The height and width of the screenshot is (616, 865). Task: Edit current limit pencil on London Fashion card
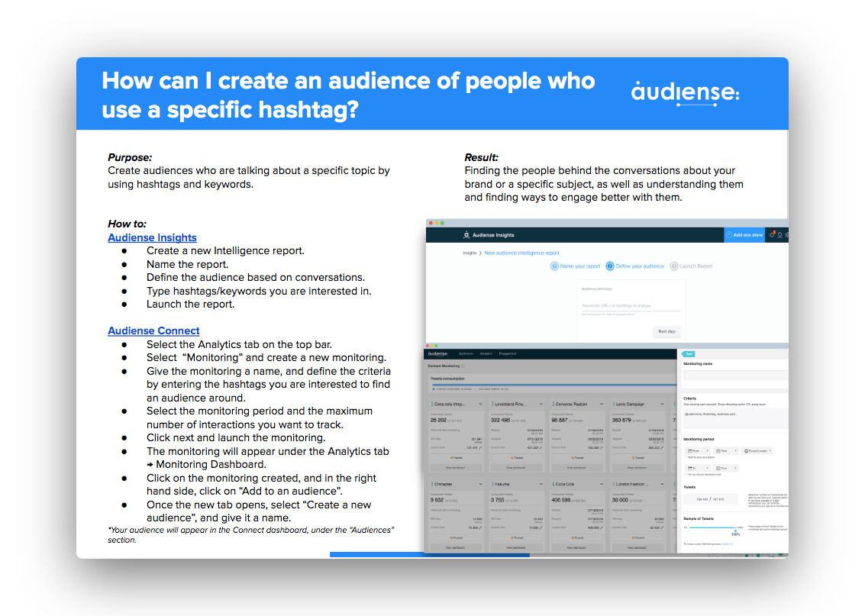pos(662,527)
